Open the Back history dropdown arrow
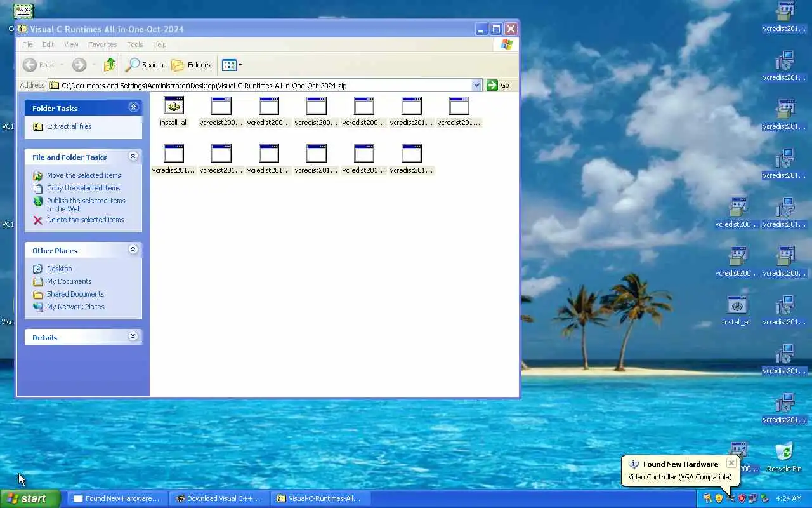This screenshot has height=508, width=812. [62, 65]
